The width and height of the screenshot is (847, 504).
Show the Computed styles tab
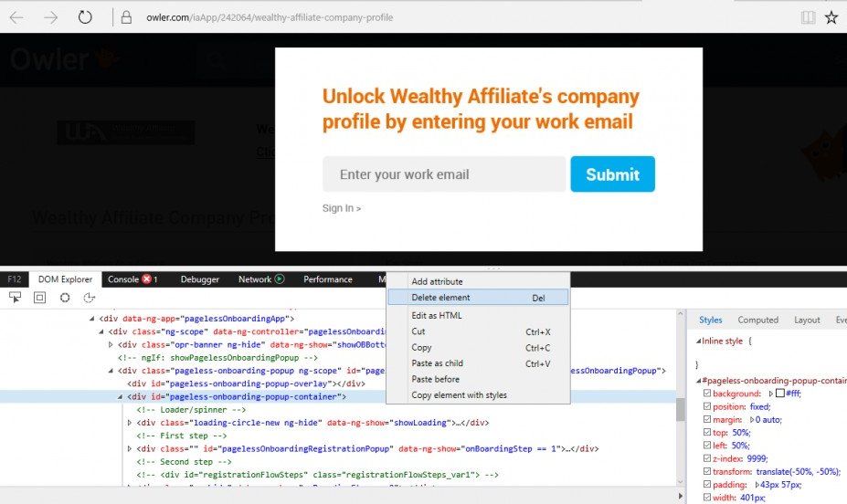tap(757, 320)
